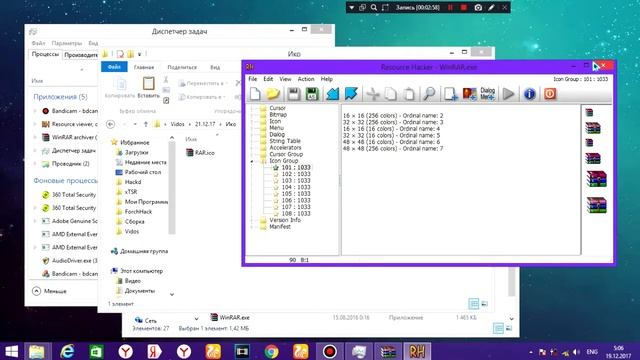Screen dimensions: 640x360
Task: Click the blue arrow pointing down-right in the toolbar
Action: point(351,94)
